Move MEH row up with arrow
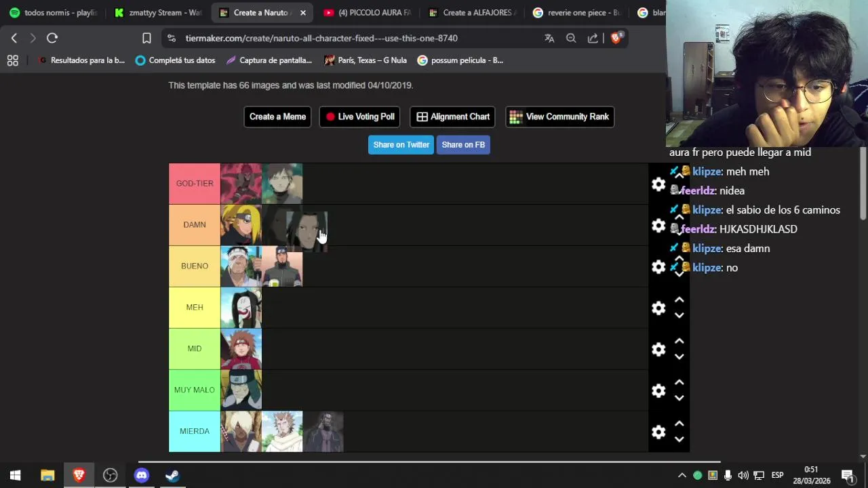868x488 pixels. (679, 300)
